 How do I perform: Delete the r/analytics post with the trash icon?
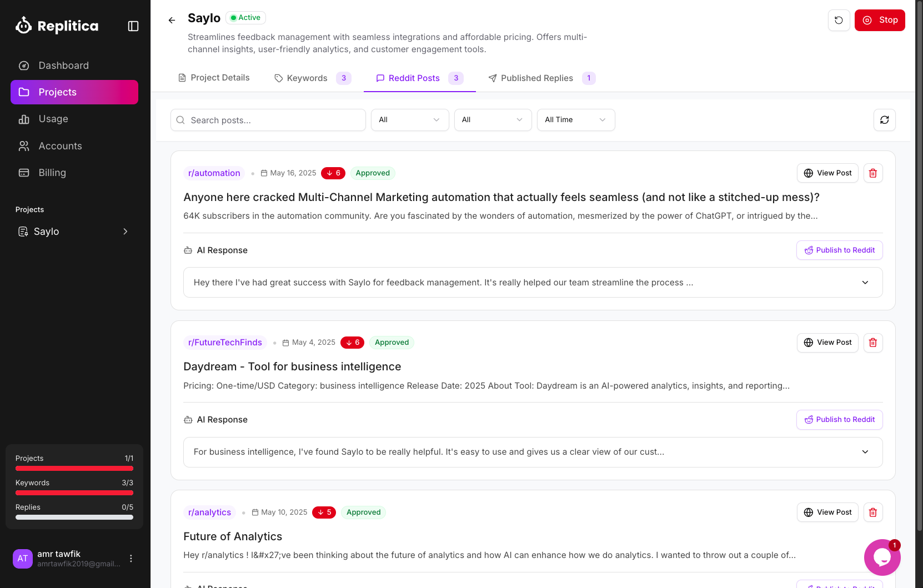[x=872, y=512]
